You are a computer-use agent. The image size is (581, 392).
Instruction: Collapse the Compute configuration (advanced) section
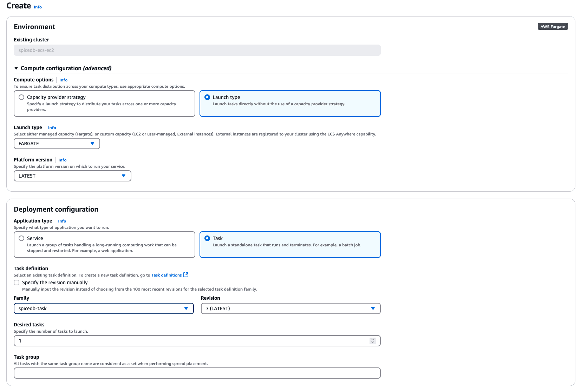tap(16, 68)
